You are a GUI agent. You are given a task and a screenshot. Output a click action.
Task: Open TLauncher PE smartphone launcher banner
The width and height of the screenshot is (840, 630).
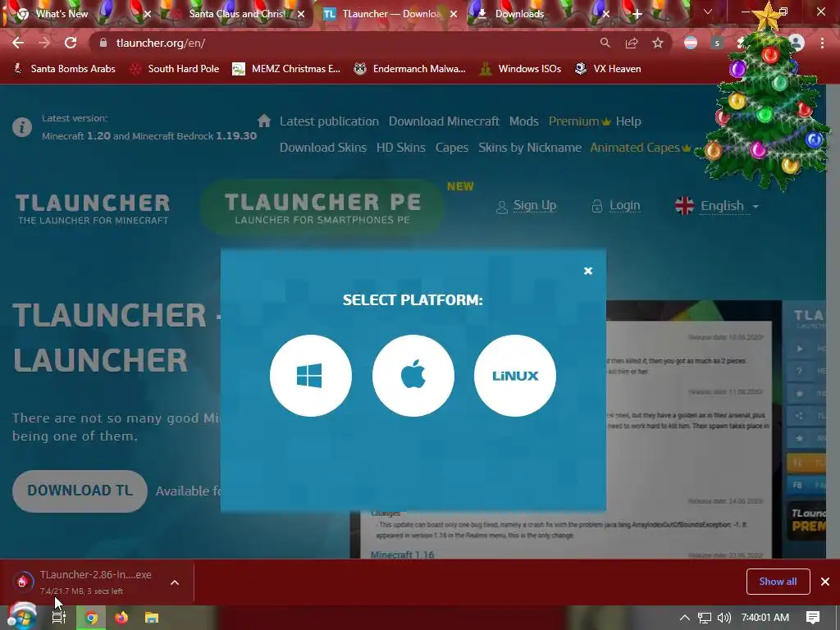[x=322, y=208]
